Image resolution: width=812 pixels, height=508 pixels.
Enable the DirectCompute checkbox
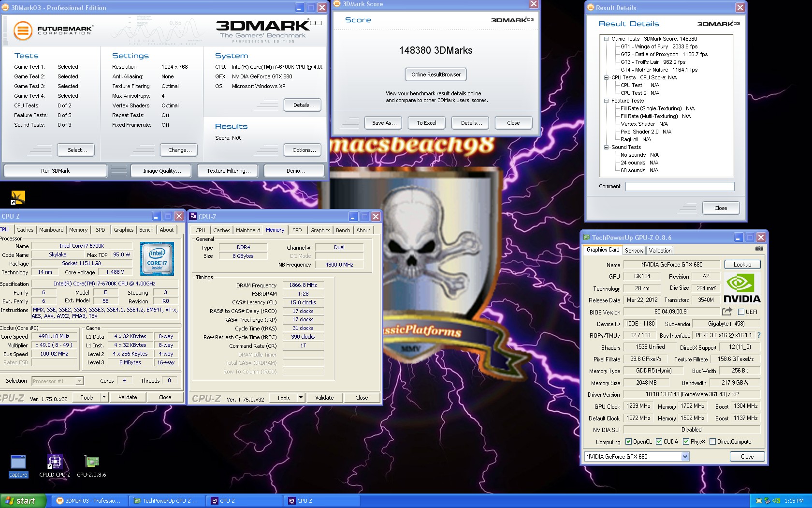coord(712,441)
